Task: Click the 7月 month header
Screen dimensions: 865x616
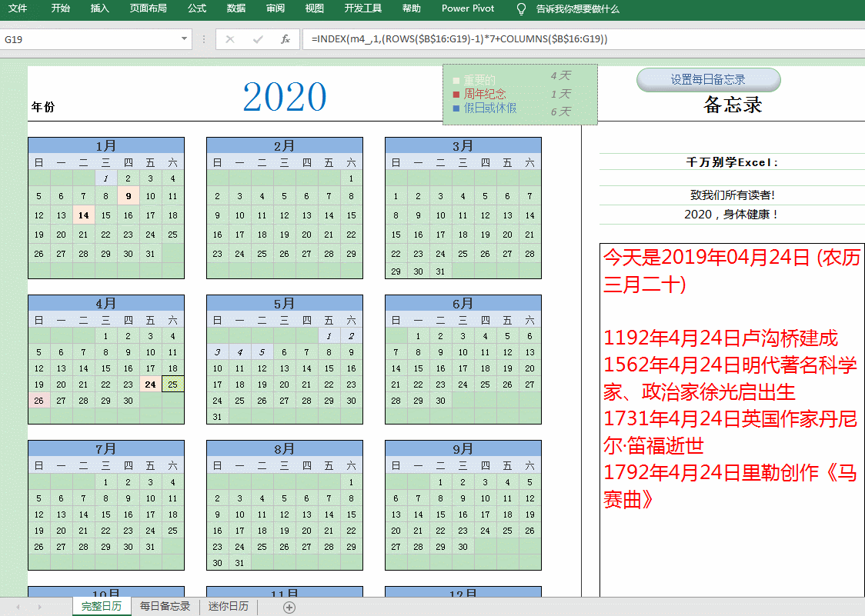Action: tap(106, 449)
